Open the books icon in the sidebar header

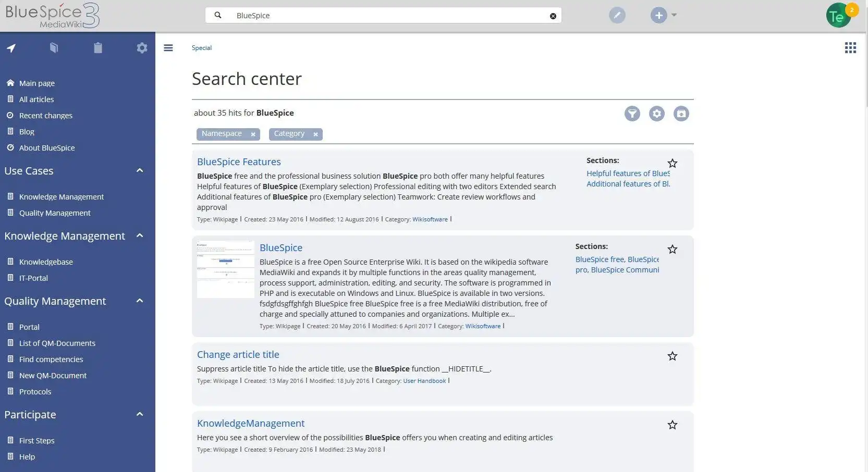[x=55, y=48]
